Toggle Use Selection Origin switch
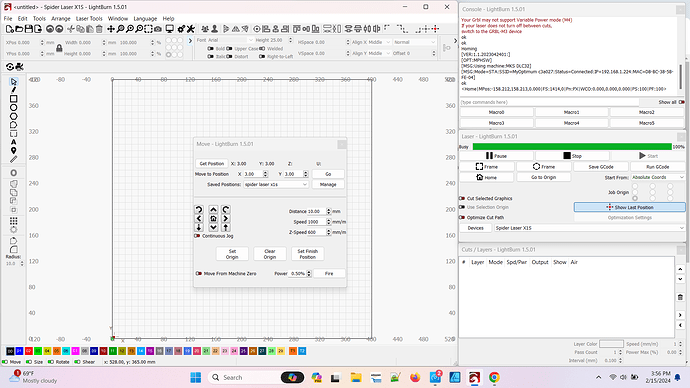690x388 pixels. 462,207
